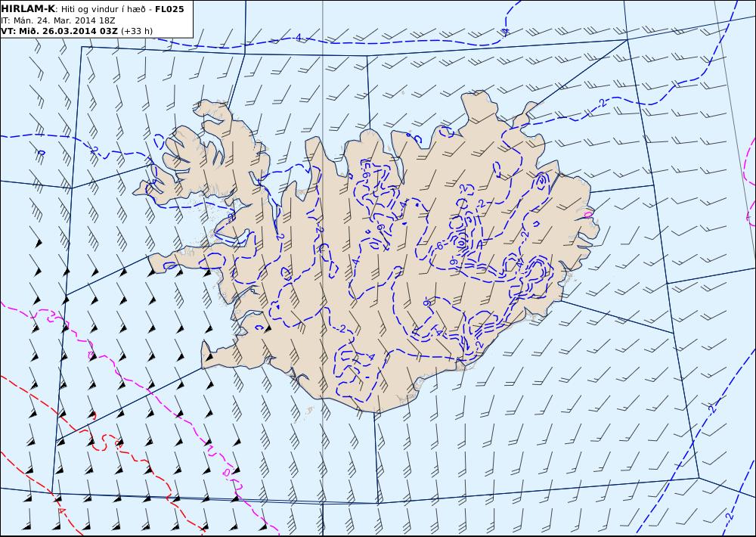The width and height of the screenshot is (756, 537).
Task: Click the 'Hiti og vindur í hæð' caption
Action: (103, 9)
